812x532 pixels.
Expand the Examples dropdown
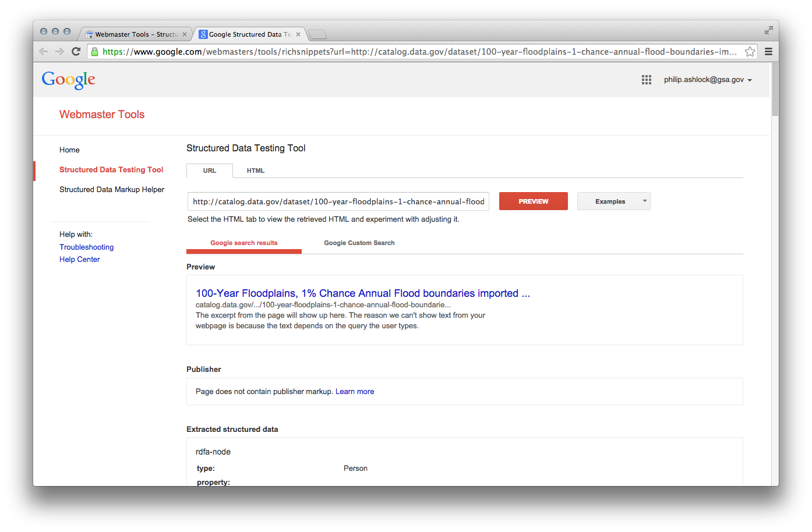614,201
